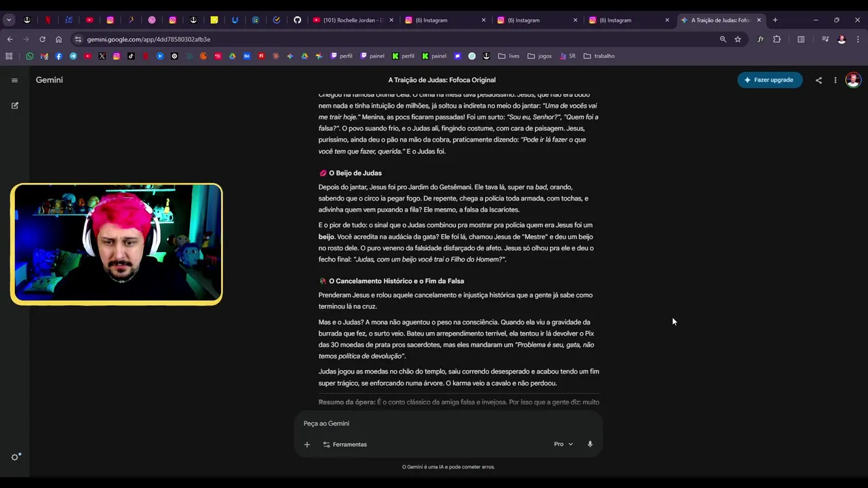The width and height of the screenshot is (868, 488).
Task: Bookmark this page with the star
Action: (738, 39)
